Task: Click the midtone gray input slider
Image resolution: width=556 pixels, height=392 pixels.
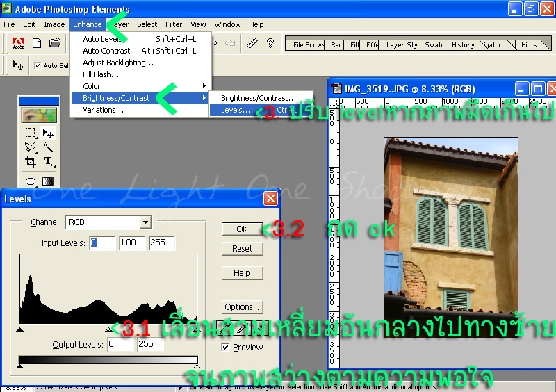Action: [108, 329]
